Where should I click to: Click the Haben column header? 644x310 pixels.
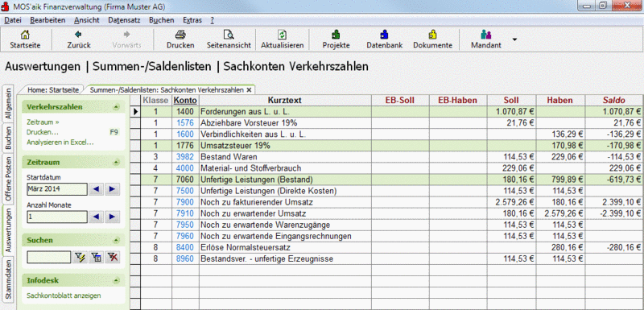[x=559, y=100]
